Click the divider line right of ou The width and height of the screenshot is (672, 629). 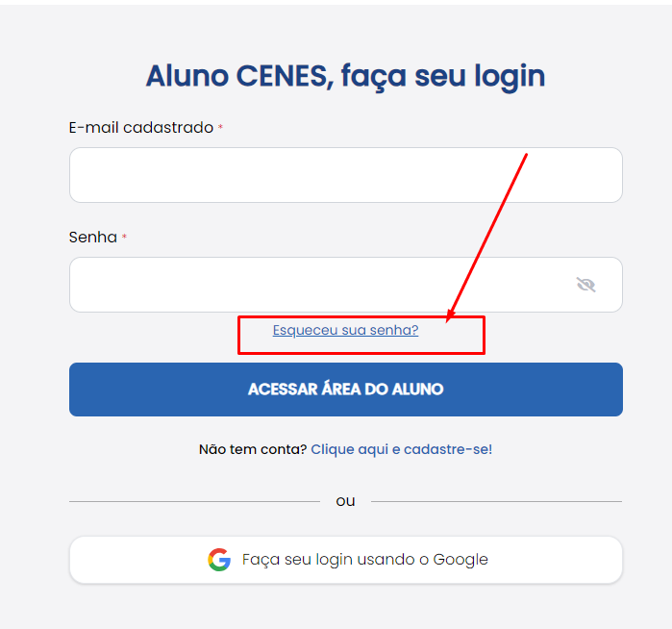[496, 501]
